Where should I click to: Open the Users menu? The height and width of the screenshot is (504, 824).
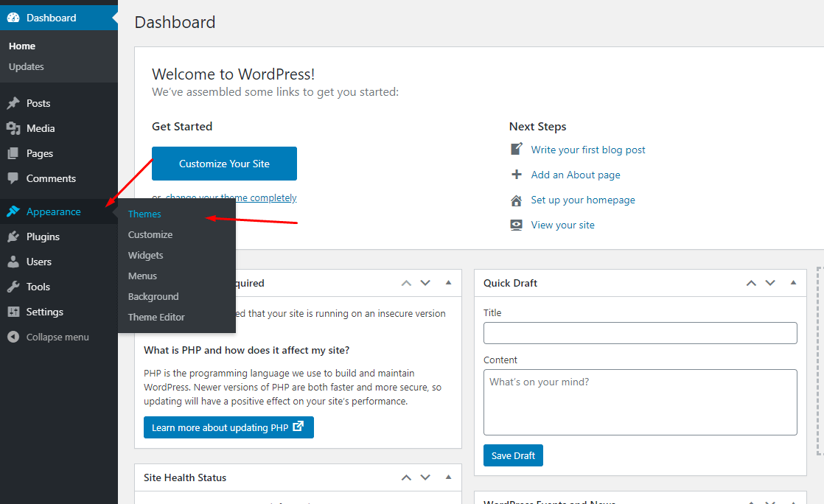pyautogui.click(x=39, y=262)
